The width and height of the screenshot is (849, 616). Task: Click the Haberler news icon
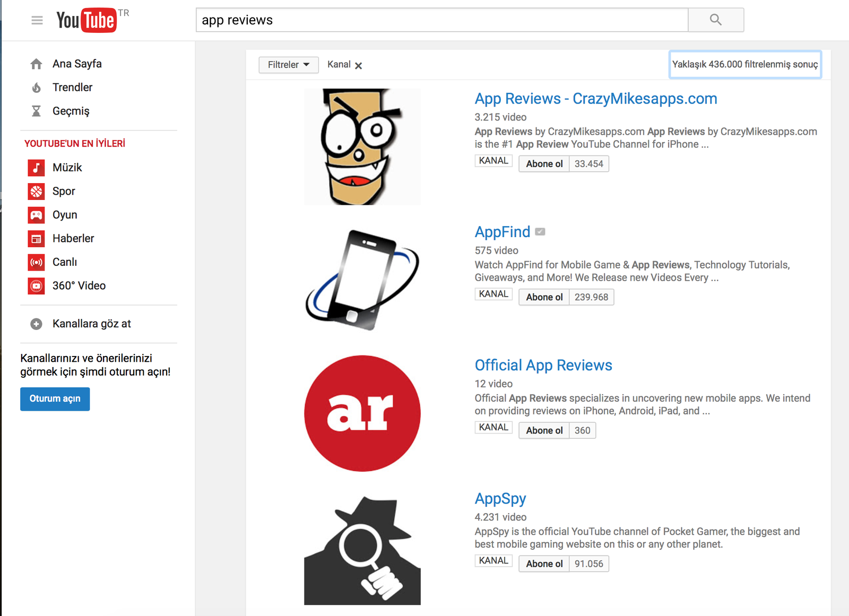(x=36, y=239)
